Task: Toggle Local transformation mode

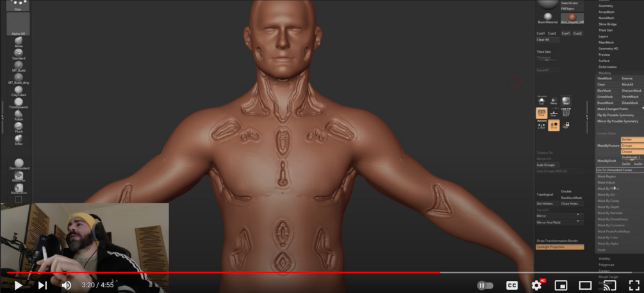Action: click(554, 125)
